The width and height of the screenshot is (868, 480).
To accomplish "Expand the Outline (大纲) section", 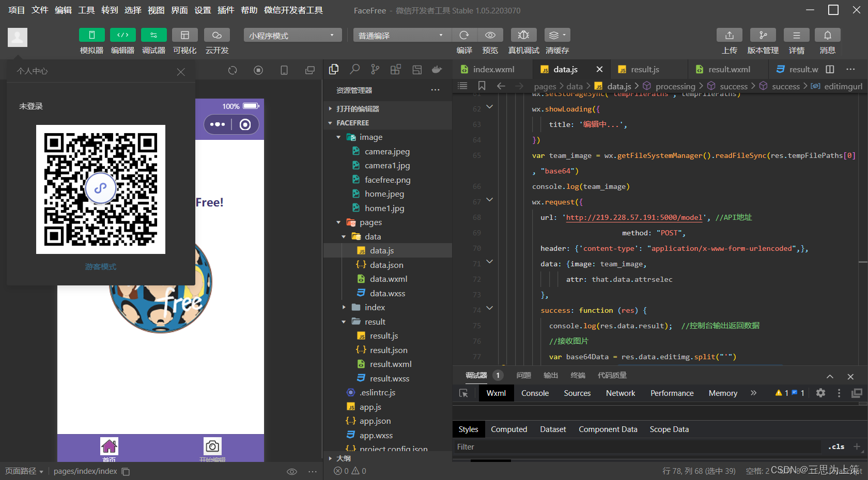I will tap(388, 458).
